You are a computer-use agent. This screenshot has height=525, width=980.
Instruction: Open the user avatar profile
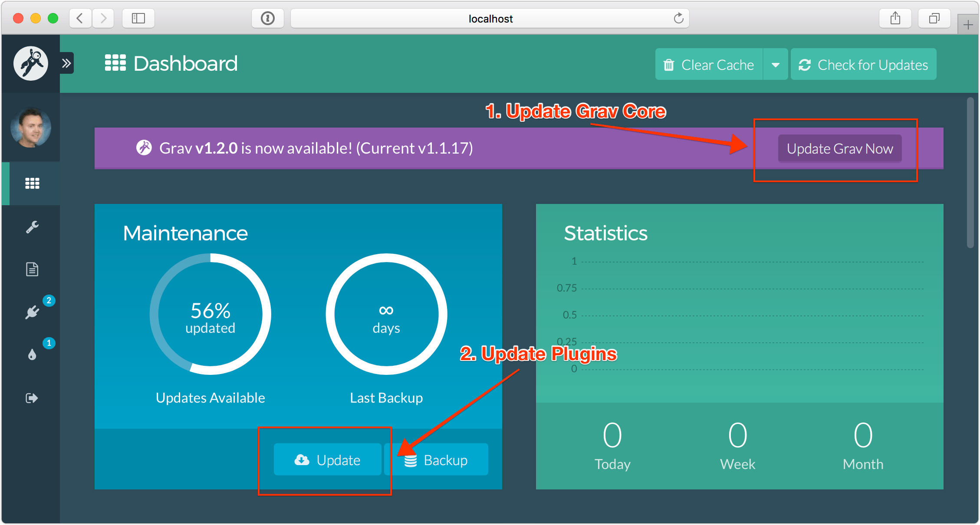31,128
